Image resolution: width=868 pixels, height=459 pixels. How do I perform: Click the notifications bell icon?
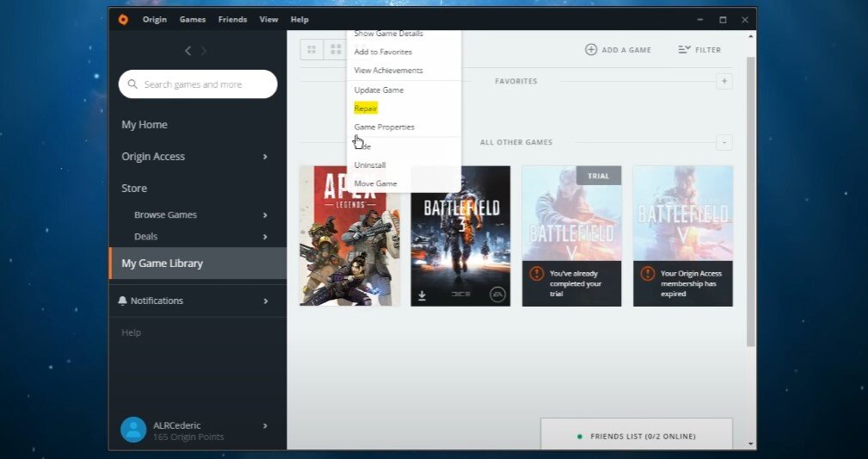tap(123, 301)
